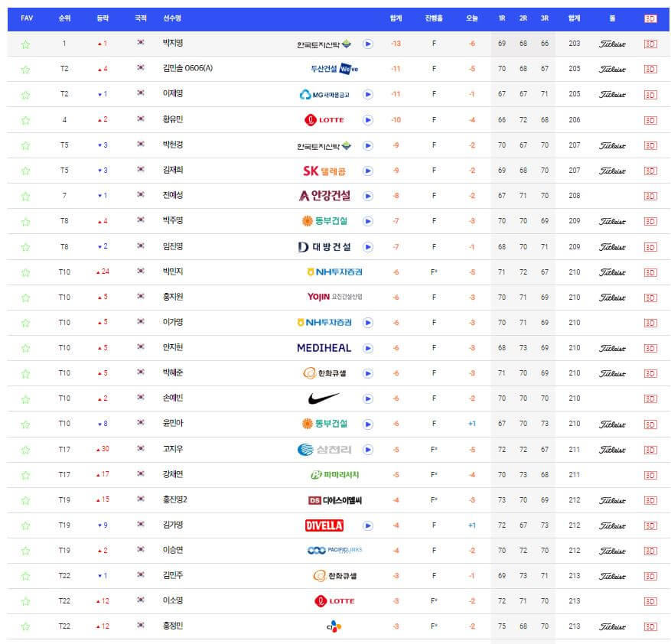Image resolution: width=671 pixels, height=644 pixels.
Task: Open 3D view in Nike row
Action: click(650, 398)
